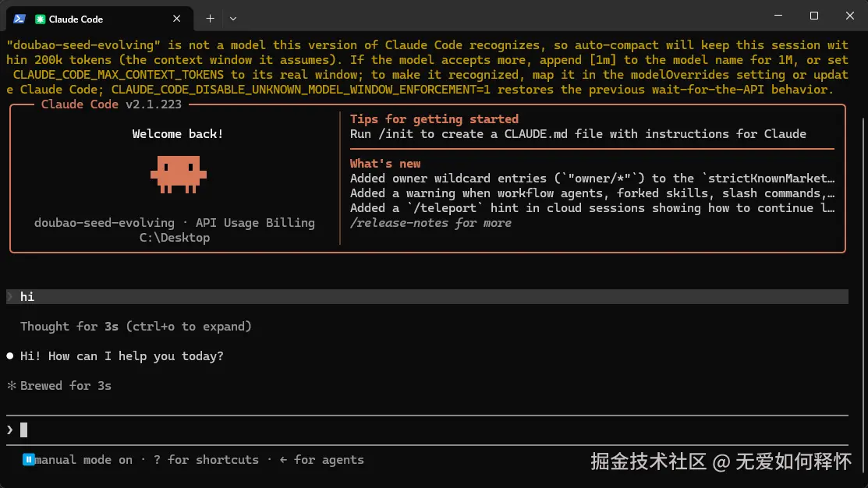The width and height of the screenshot is (868, 488).
Task: Click the 'Welcome back!' text
Action: click(x=178, y=134)
